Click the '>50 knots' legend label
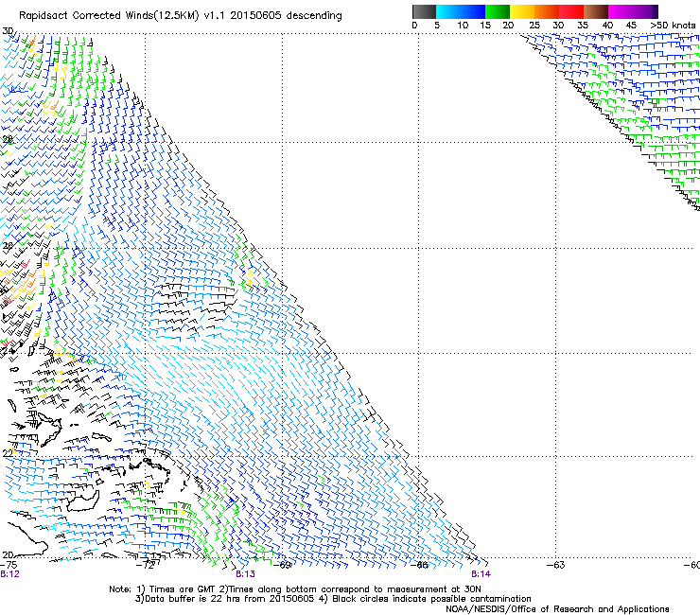Viewport: 700px width, 615px height. pos(673,26)
